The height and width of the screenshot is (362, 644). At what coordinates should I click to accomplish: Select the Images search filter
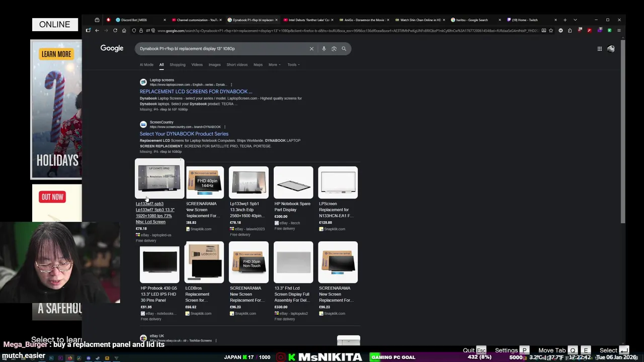click(x=214, y=64)
